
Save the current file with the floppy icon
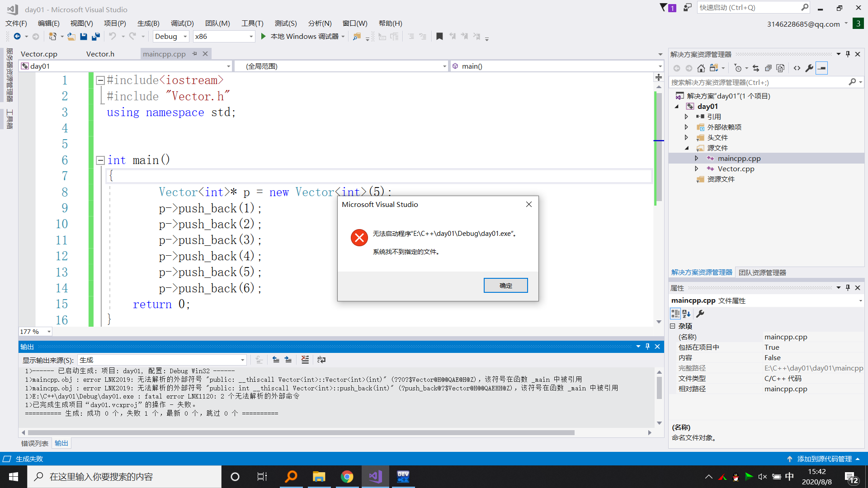[84, 37]
